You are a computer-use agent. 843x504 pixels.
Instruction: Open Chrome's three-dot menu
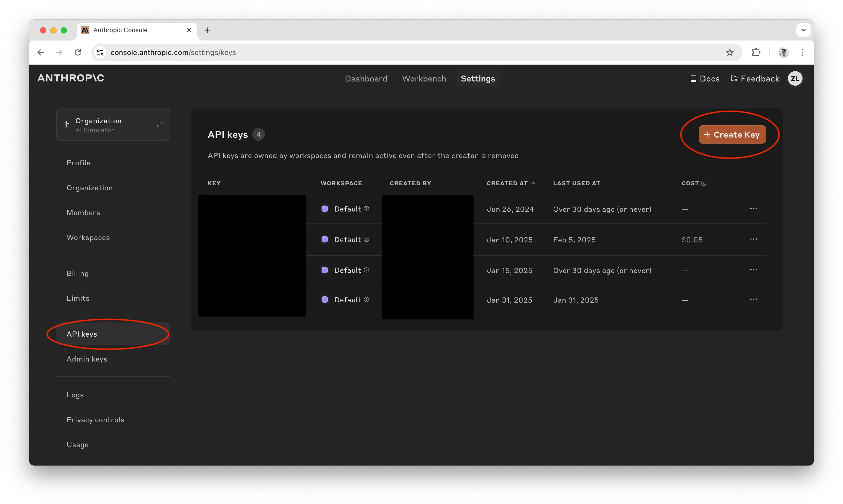[x=802, y=52]
